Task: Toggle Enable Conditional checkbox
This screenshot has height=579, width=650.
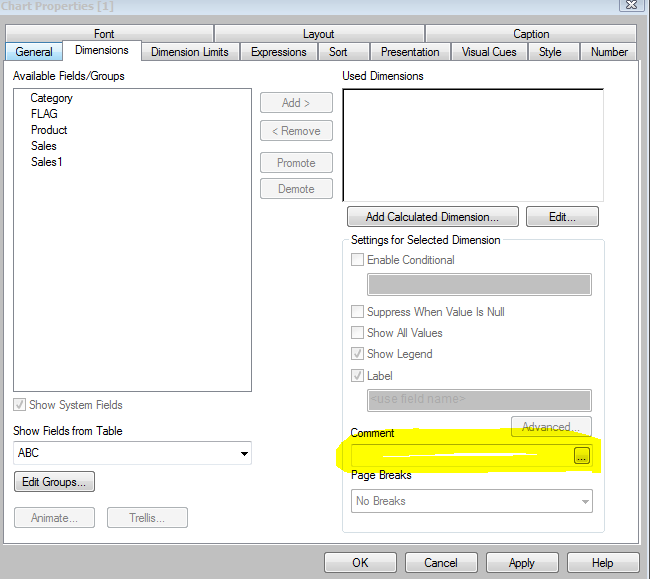Action: pos(357,260)
